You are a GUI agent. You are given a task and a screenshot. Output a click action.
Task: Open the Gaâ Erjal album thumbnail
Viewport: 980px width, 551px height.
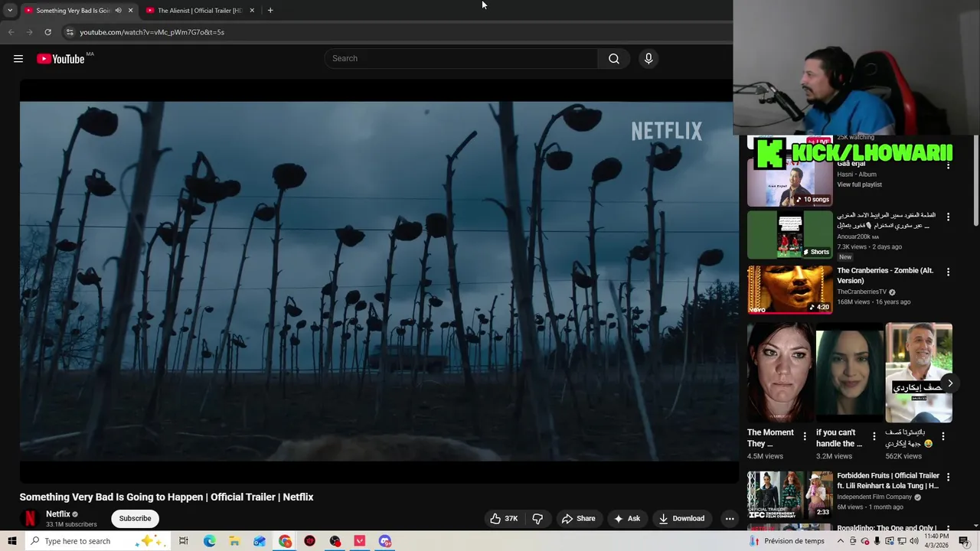click(789, 182)
